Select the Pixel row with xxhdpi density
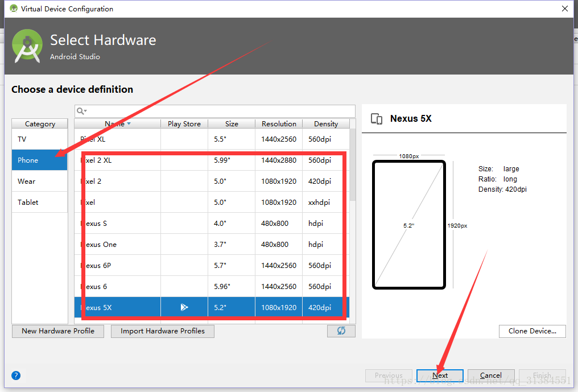578x392 pixels. (x=212, y=202)
